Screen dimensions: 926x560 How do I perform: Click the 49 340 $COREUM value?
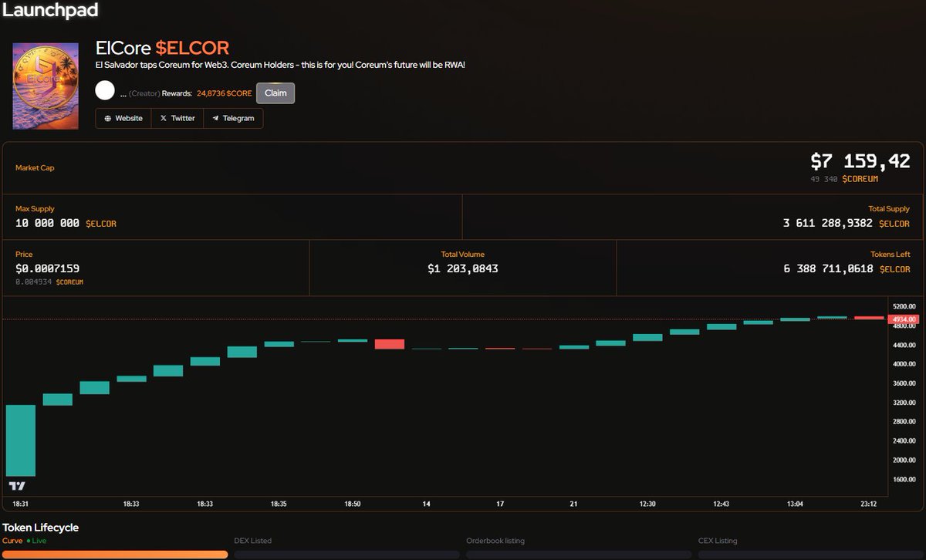click(x=844, y=179)
